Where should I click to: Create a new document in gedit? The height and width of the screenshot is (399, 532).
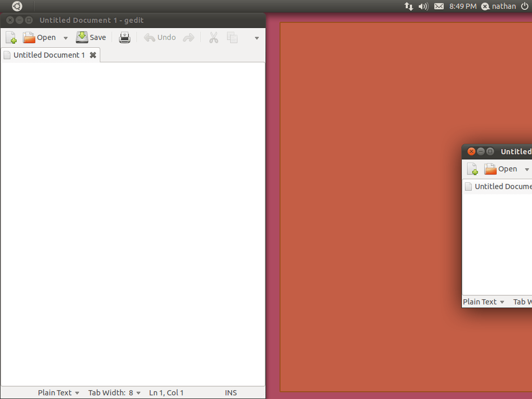[10, 37]
